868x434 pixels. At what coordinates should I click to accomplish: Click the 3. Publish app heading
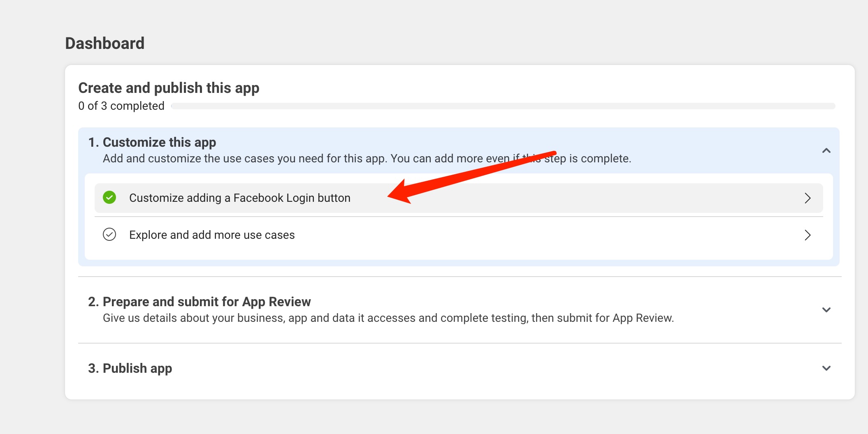(130, 368)
